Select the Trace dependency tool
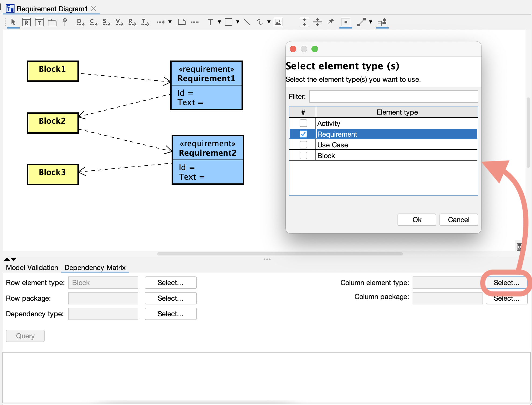This screenshot has width=532, height=405. pyautogui.click(x=144, y=22)
